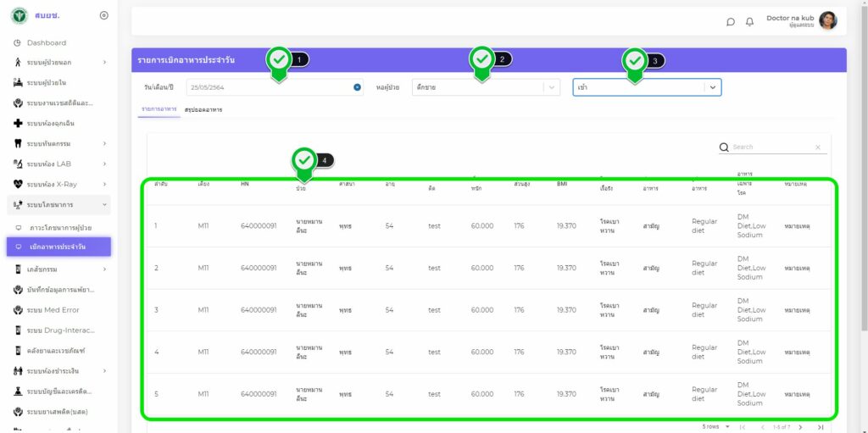Image resolution: width=868 pixels, height=433 pixels.
Task: Click หมายเหตุ in the first table row
Action: (x=796, y=226)
